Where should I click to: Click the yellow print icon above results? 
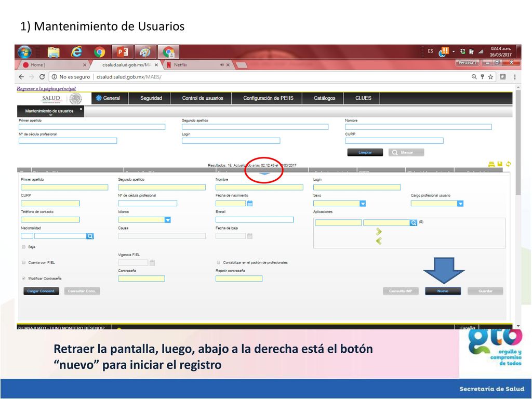[x=491, y=164]
